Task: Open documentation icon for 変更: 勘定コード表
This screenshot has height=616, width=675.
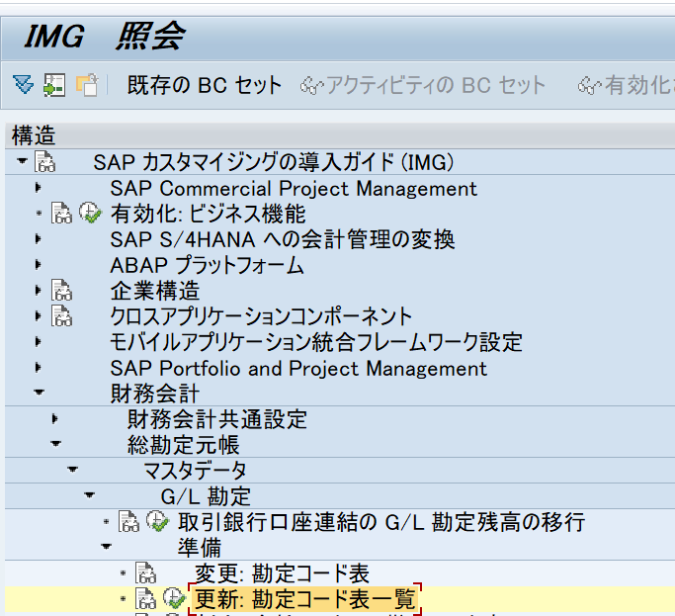Action: pos(146,573)
